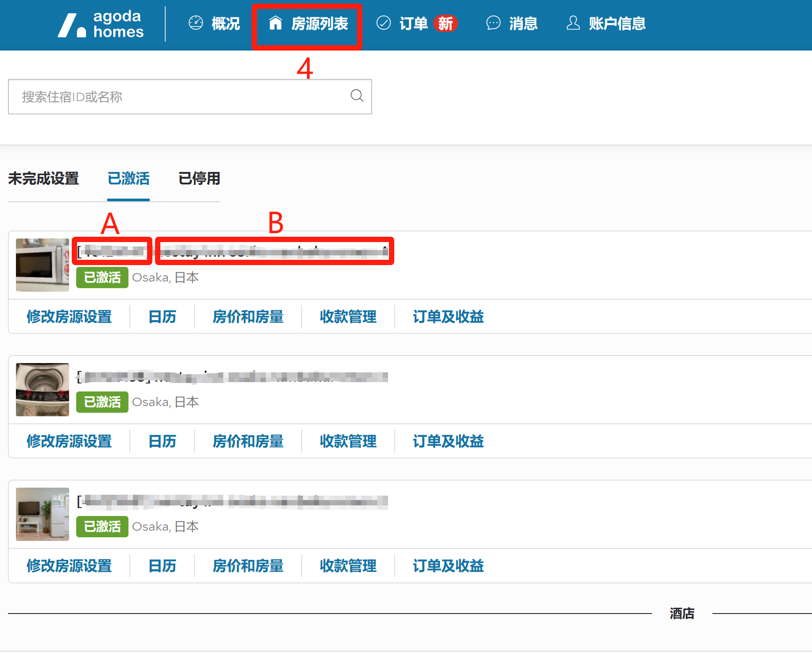Open the 概况 menu item

(x=226, y=23)
